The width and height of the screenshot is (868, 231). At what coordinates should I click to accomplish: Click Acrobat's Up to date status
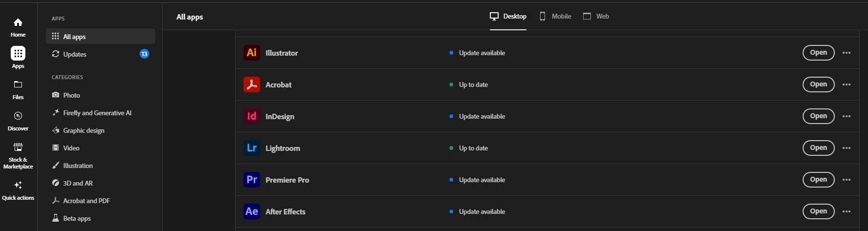point(468,84)
